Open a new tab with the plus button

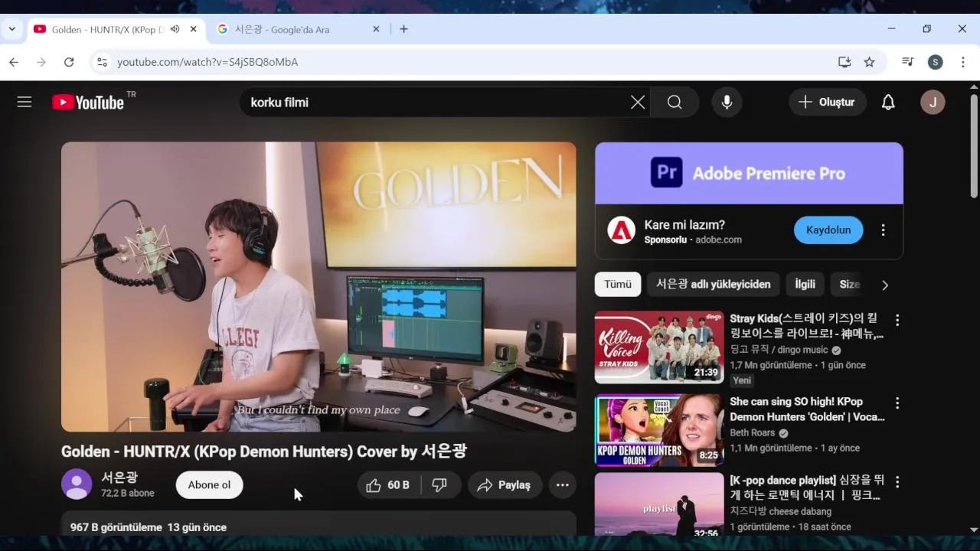pos(403,29)
